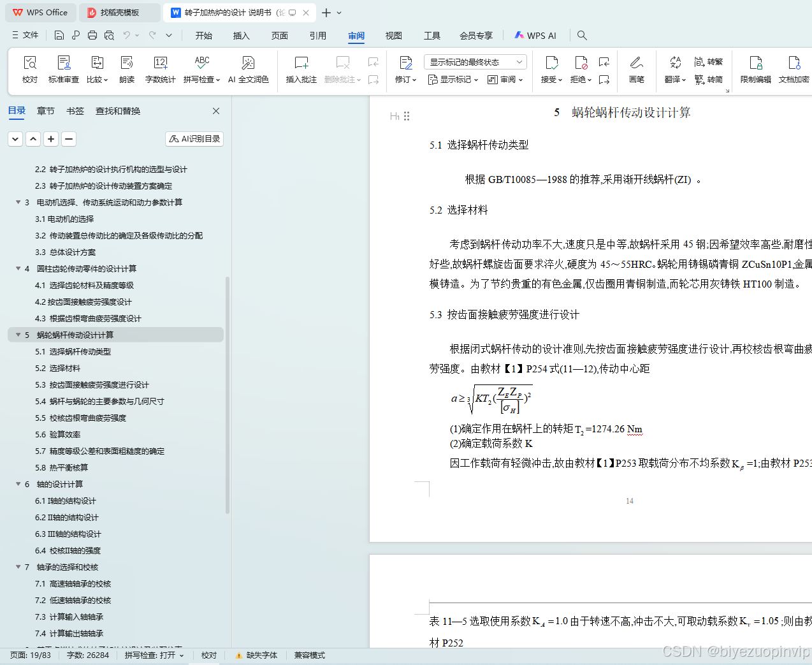Open 限制编辑 restrict editing

tap(756, 69)
